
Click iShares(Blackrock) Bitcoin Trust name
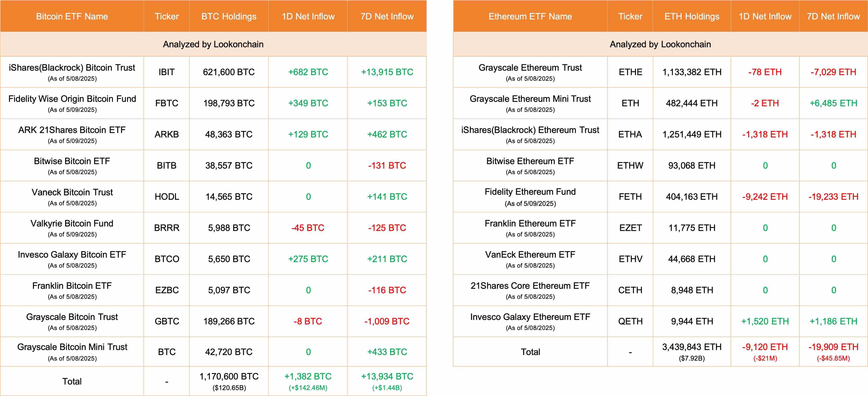point(72,68)
